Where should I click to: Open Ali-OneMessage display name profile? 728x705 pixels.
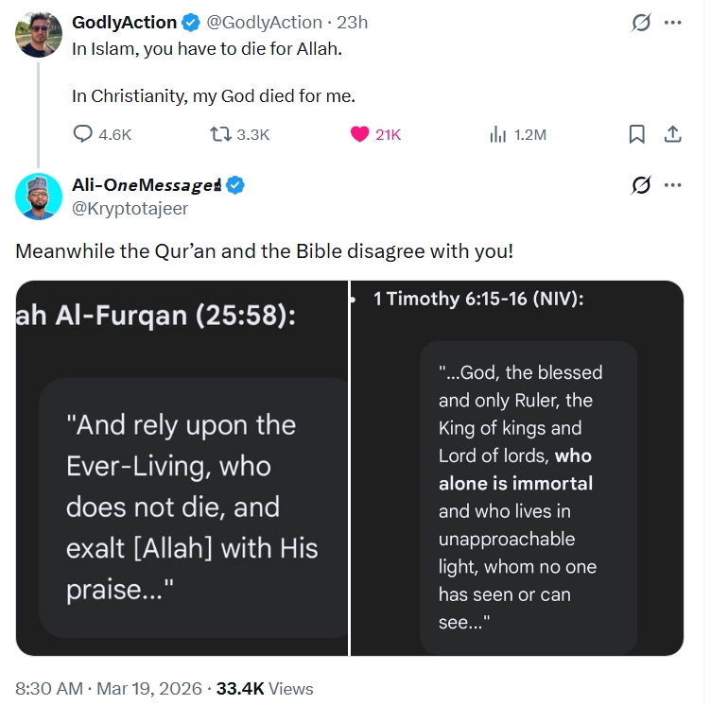point(147,184)
